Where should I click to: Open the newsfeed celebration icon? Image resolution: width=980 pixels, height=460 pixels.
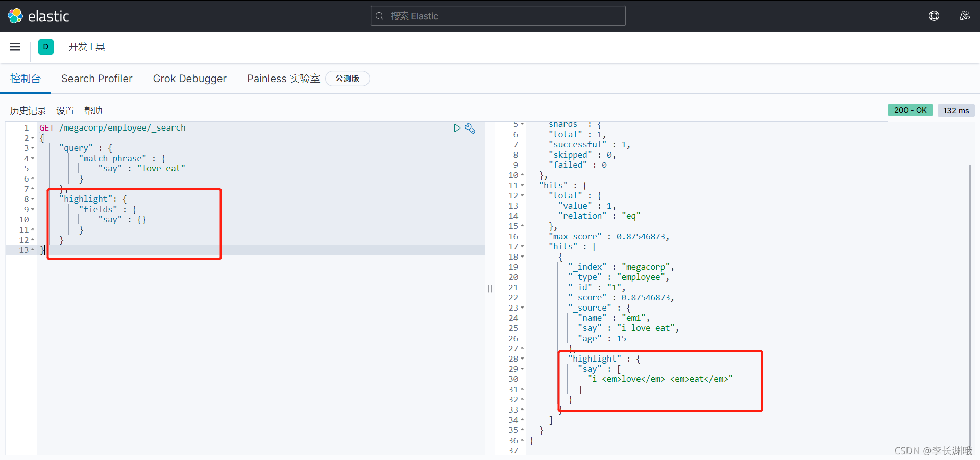(964, 16)
